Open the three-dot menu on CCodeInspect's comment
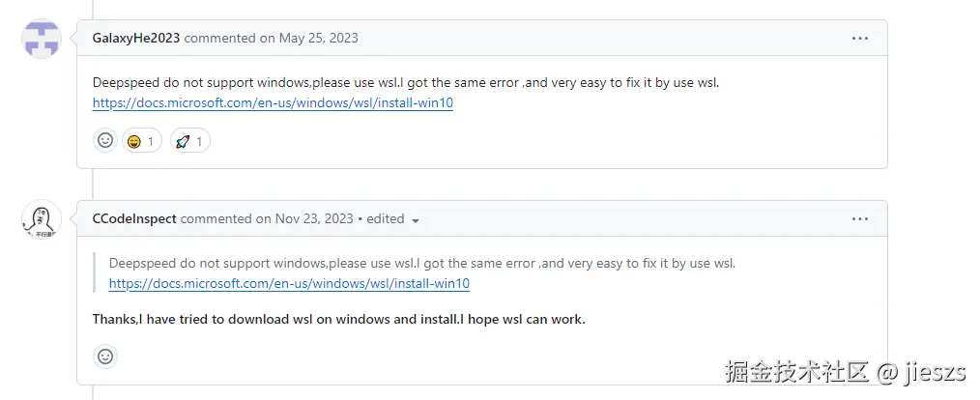This screenshot has width=980, height=400. pyautogui.click(x=859, y=219)
